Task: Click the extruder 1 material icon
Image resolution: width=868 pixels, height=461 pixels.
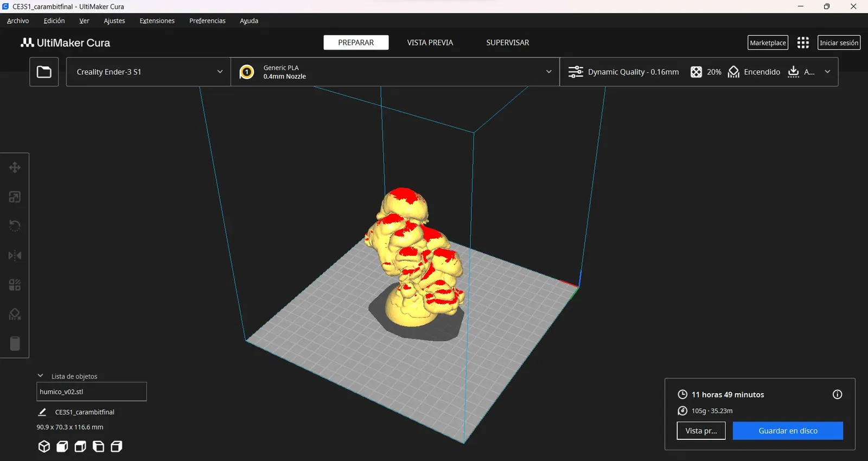Action: pyautogui.click(x=247, y=72)
